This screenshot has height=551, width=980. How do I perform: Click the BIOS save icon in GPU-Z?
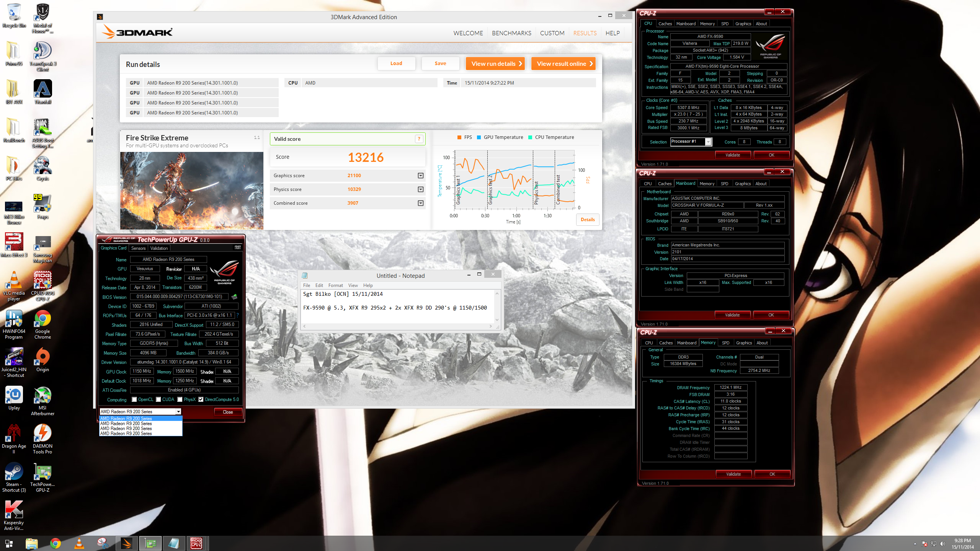pos(234,297)
